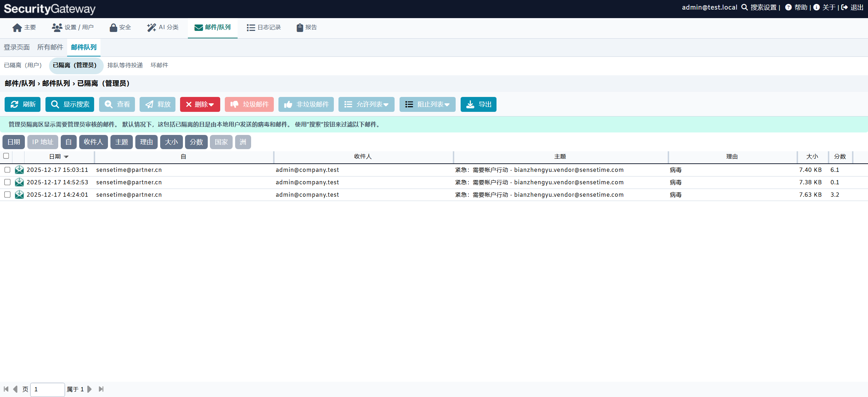Go to first page arrow
The height and width of the screenshot is (397, 868).
(x=6, y=389)
